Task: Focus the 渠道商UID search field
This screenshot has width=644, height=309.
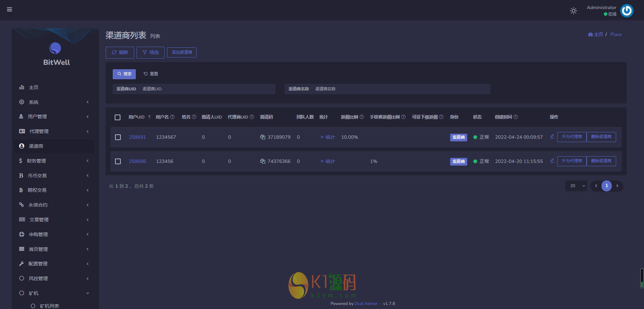Action: 207,89
